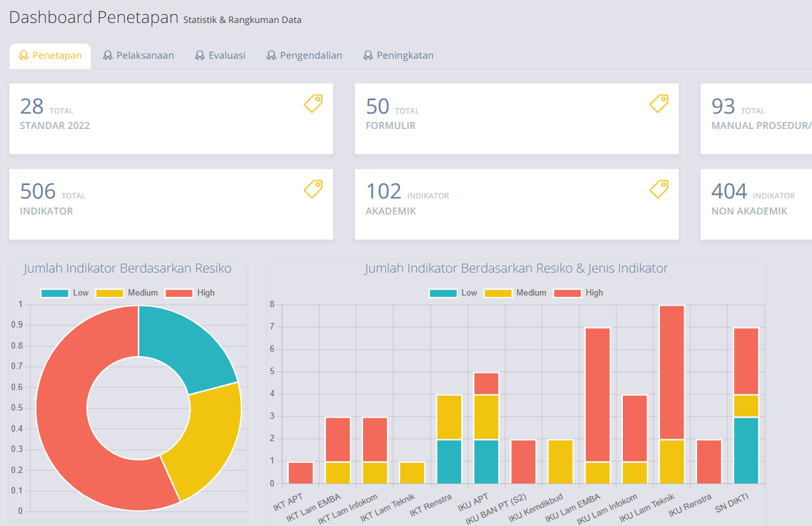The image size is (812, 526).
Task: Click the tag icon on Formulir card
Action: pyautogui.click(x=659, y=103)
